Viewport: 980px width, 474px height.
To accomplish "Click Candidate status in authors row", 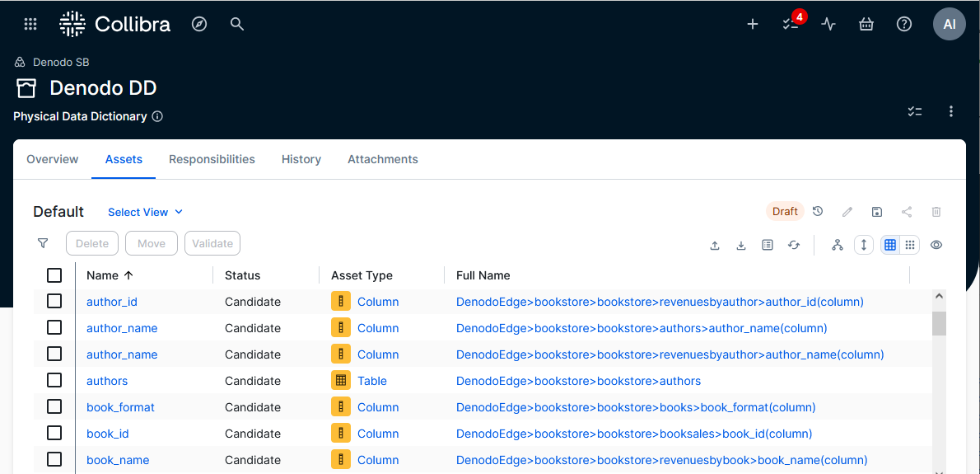I will coord(253,380).
